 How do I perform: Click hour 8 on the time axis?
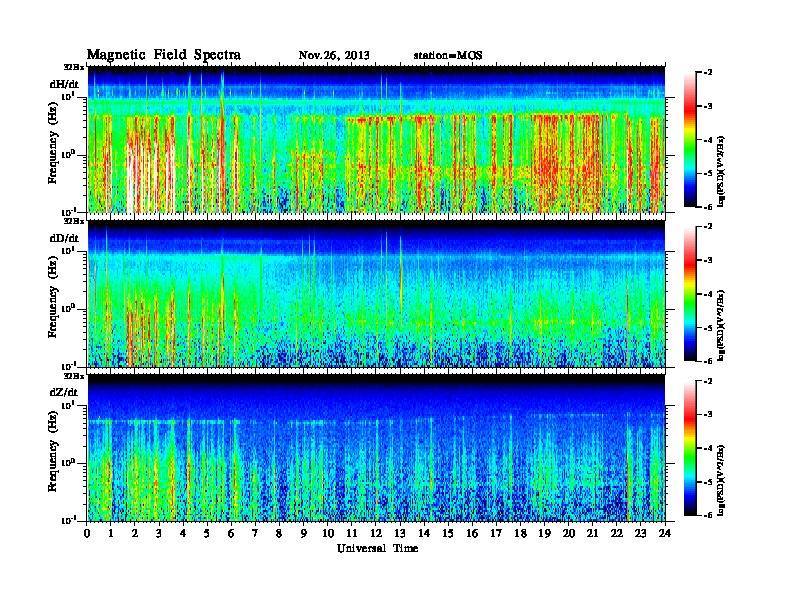coord(279,533)
